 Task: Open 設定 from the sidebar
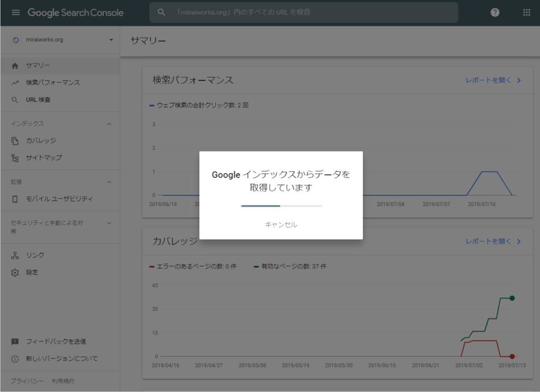point(60,272)
